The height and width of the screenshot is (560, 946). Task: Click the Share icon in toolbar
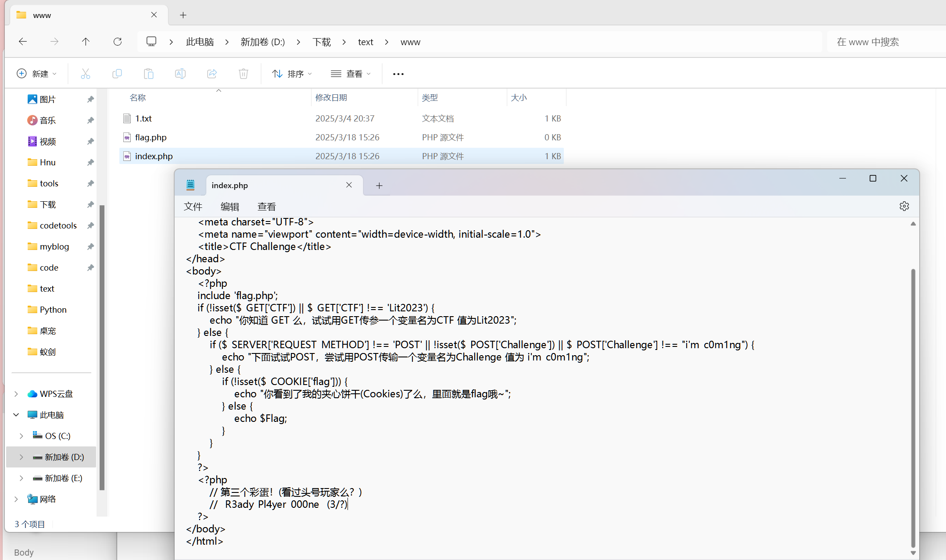212,74
